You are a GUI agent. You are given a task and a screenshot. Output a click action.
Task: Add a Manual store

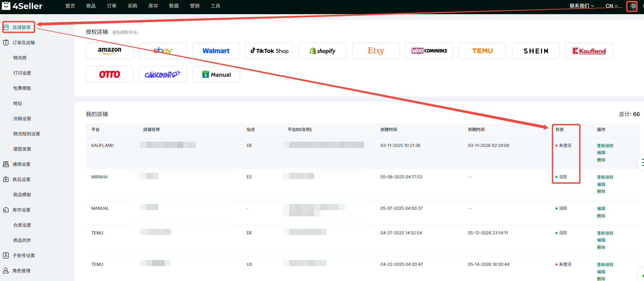(216, 74)
